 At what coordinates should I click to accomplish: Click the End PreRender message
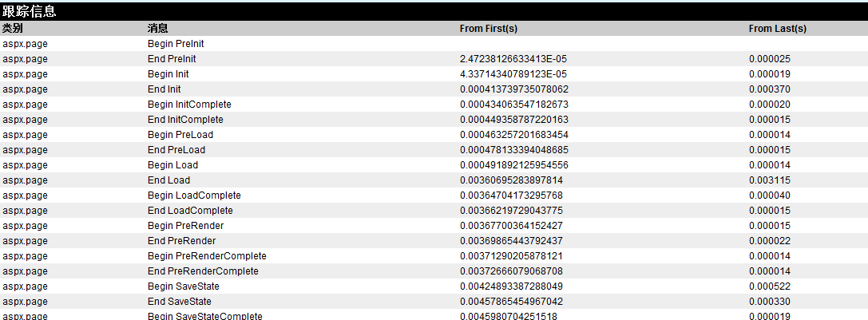pyautogui.click(x=181, y=241)
